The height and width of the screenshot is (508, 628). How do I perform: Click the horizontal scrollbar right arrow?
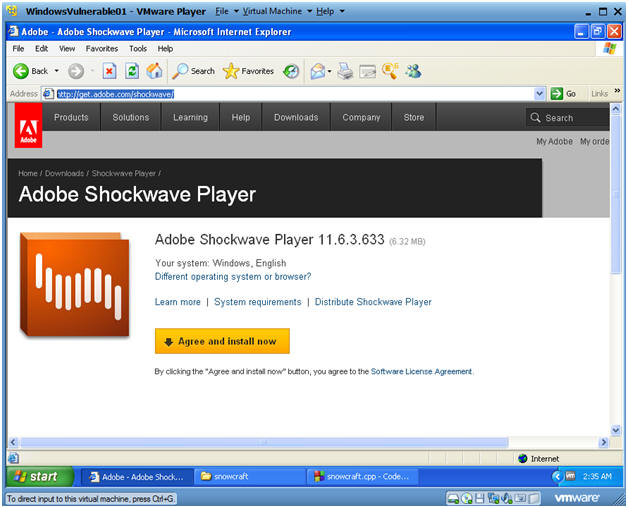(603, 442)
